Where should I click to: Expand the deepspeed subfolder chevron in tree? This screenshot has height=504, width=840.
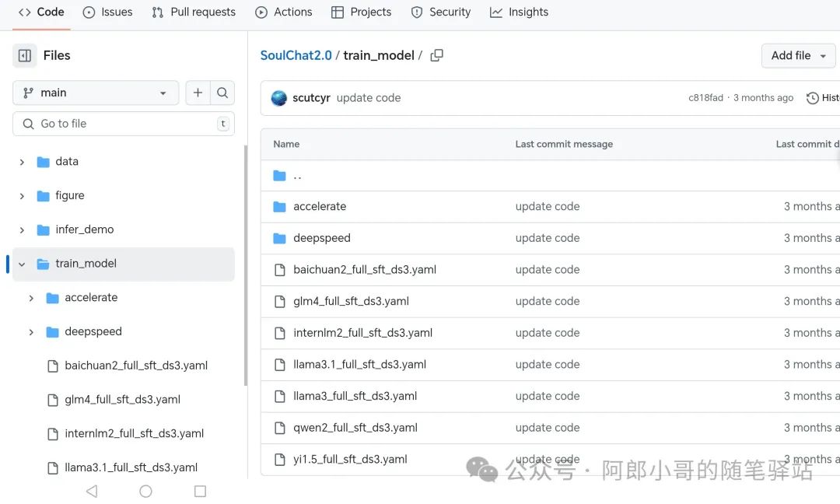coord(31,332)
